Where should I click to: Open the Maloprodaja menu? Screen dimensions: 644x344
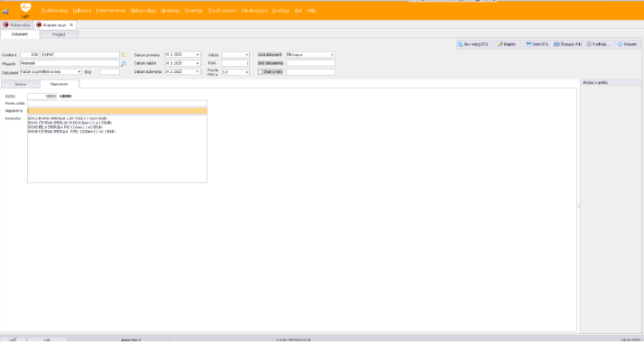coord(143,11)
